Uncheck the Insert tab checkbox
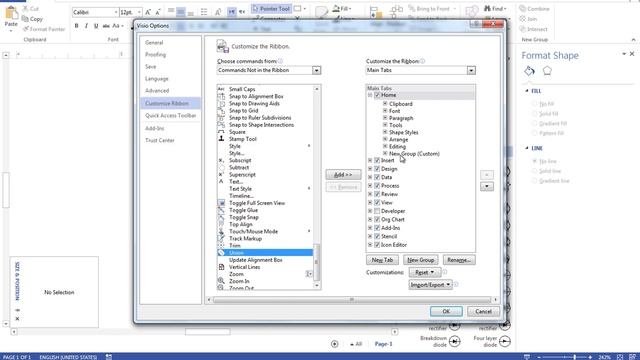 pyautogui.click(x=377, y=160)
